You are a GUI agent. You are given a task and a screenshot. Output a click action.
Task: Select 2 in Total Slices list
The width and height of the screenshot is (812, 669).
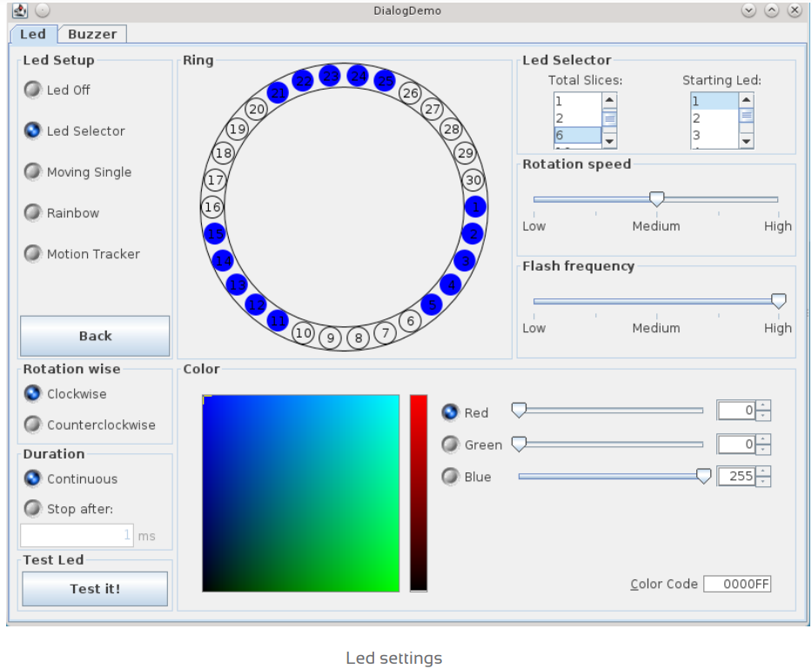pyautogui.click(x=577, y=118)
